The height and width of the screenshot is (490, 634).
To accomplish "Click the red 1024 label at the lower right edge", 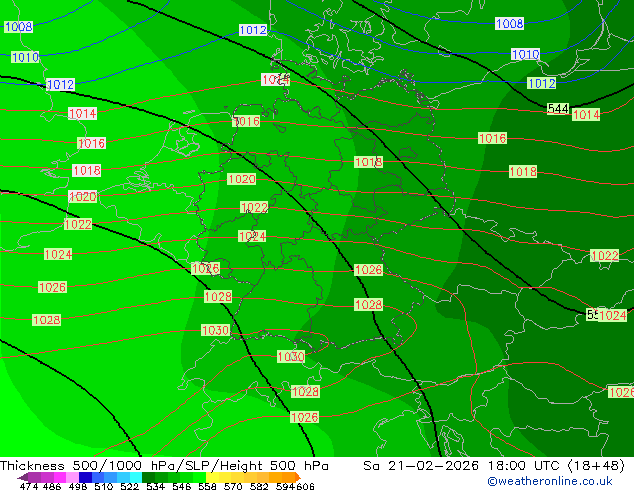I will tap(613, 316).
